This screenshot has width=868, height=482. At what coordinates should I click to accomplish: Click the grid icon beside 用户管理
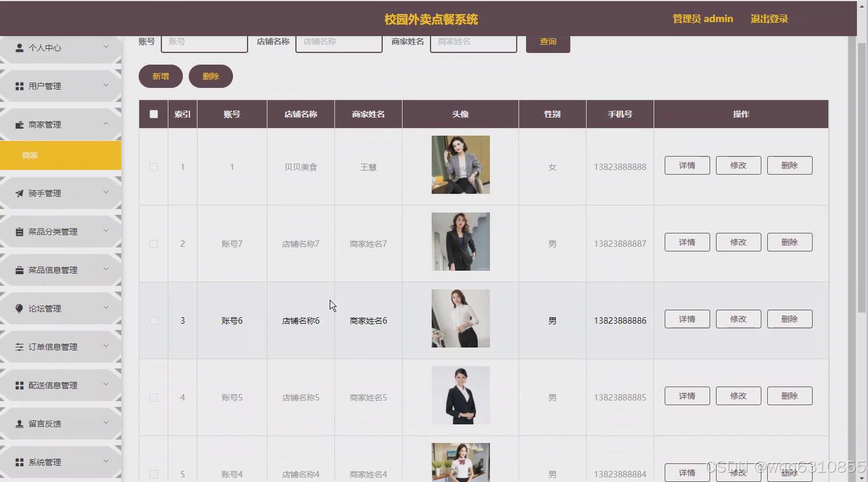point(19,86)
